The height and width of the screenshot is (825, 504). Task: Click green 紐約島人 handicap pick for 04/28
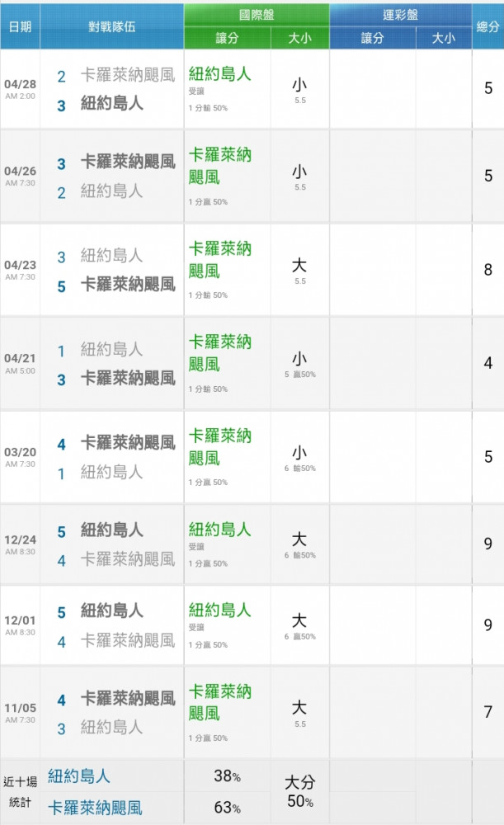click(220, 74)
